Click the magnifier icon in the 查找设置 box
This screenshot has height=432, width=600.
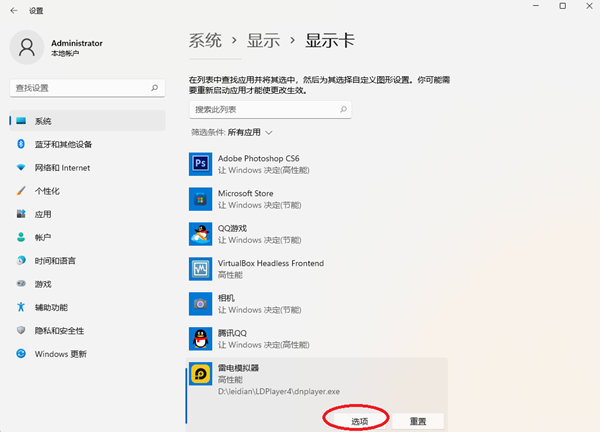point(154,88)
